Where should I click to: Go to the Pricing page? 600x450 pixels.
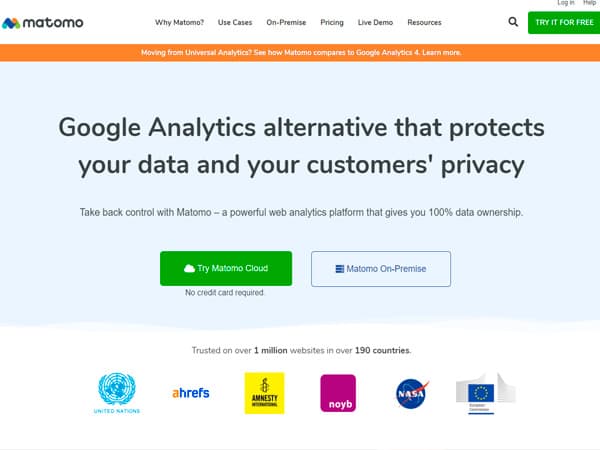click(332, 23)
